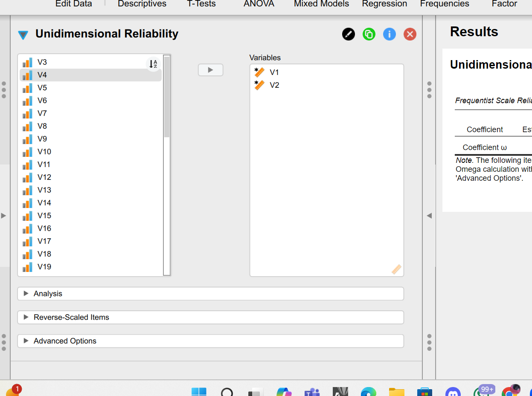
Task: Click the scale icon next to V2
Action: click(x=259, y=85)
